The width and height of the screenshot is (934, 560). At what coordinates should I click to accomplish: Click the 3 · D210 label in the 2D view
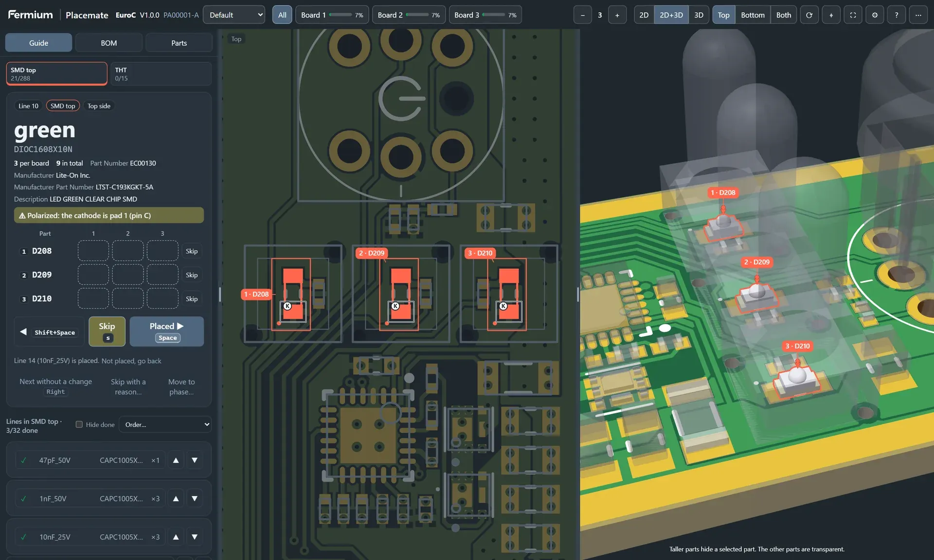tap(480, 253)
